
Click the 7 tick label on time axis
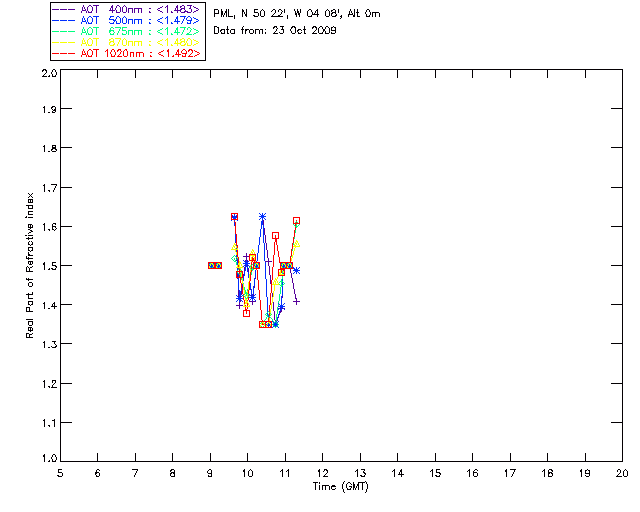click(135, 473)
